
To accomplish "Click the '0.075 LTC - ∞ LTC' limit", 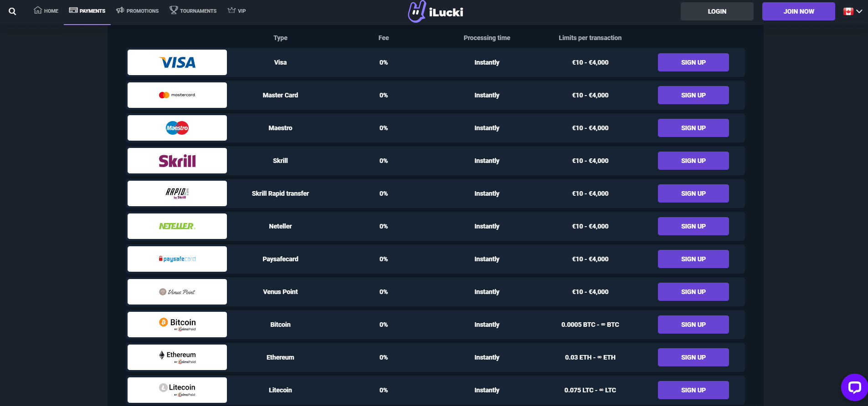I will pyautogui.click(x=590, y=390).
